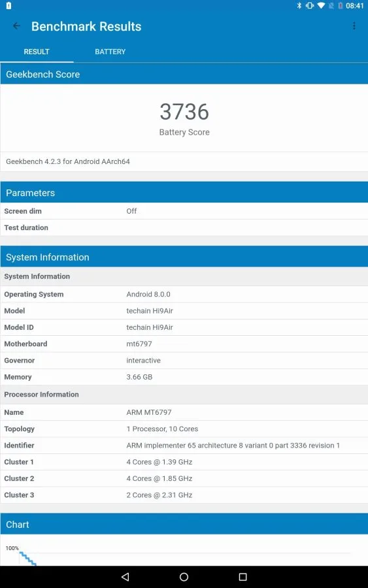Open recent apps square button
The image size is (368, 588).
point(243,577)
